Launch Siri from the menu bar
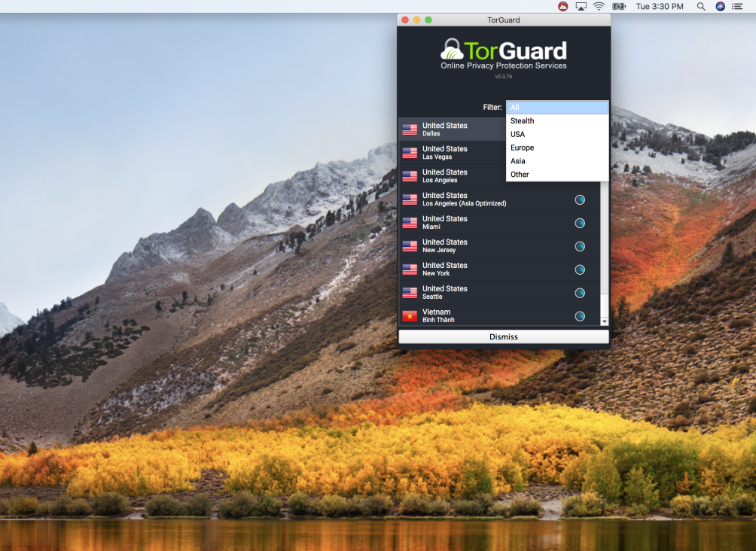This screenshot has width=756, height=551. (x=721, y=6)
